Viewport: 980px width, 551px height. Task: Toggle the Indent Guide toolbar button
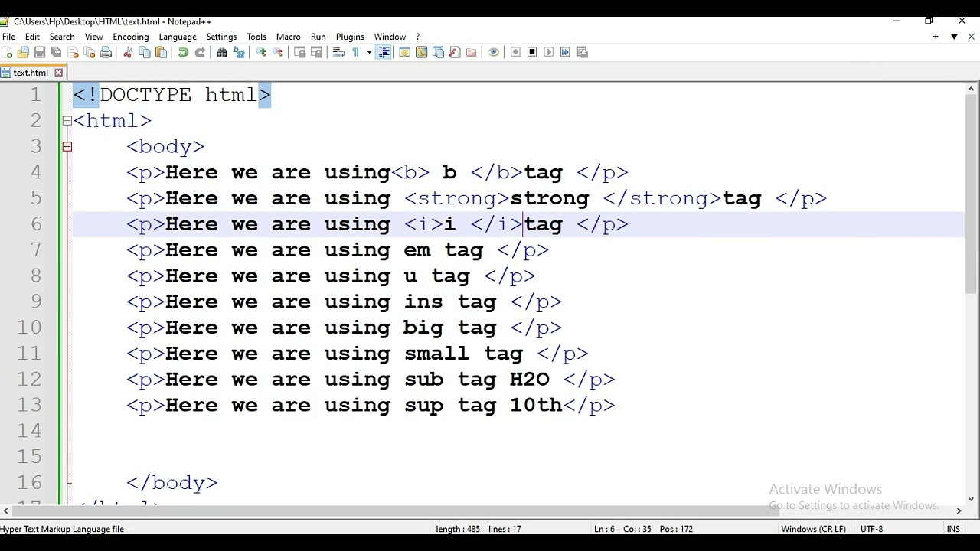coord(384,52)
